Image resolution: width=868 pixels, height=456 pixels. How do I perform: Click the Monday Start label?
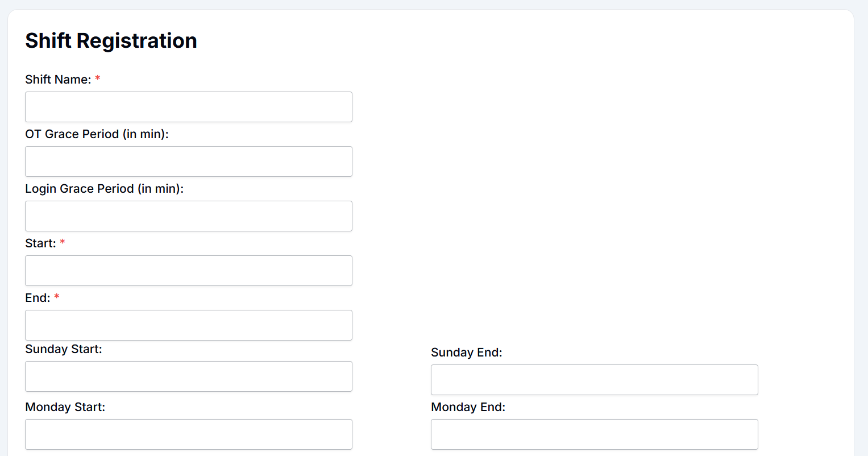point(65,407)
